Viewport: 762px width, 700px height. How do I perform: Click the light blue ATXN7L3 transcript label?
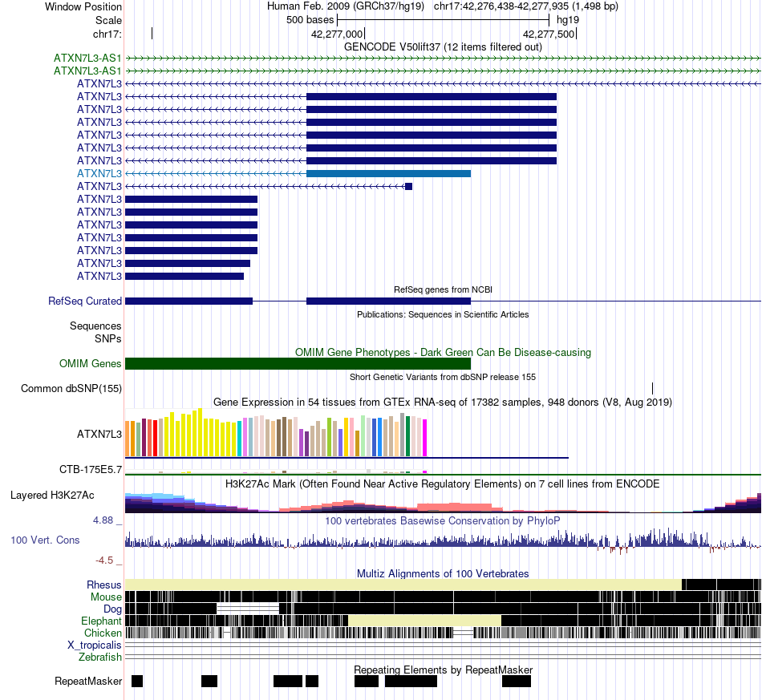pos(99,173)
